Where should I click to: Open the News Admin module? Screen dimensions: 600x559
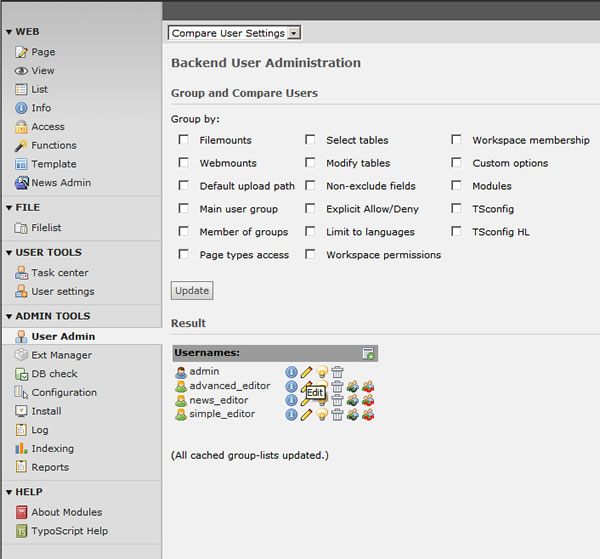[60, 183]
